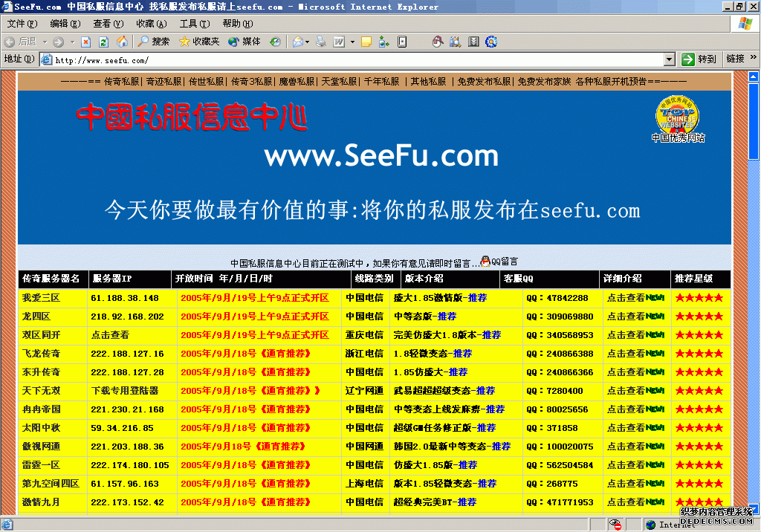Open the 搜索 search panel
Screen dimensions: 761x532
coord(153,42)
